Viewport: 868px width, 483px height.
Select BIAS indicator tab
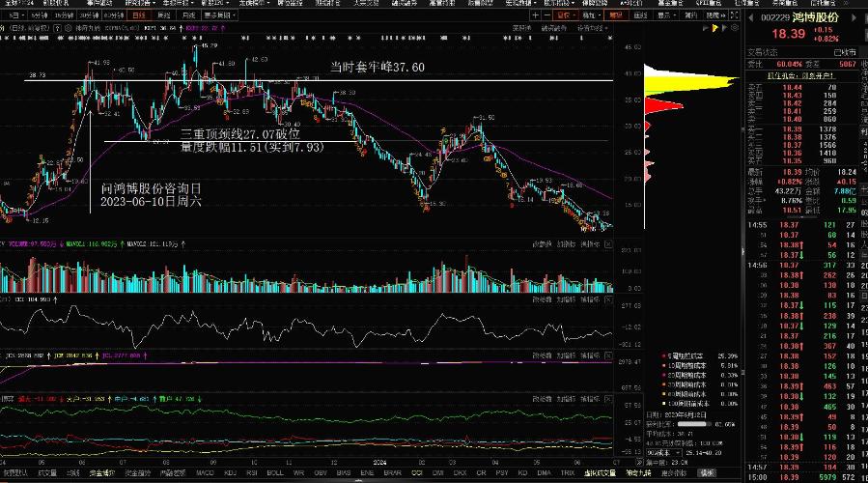point(344,473)
